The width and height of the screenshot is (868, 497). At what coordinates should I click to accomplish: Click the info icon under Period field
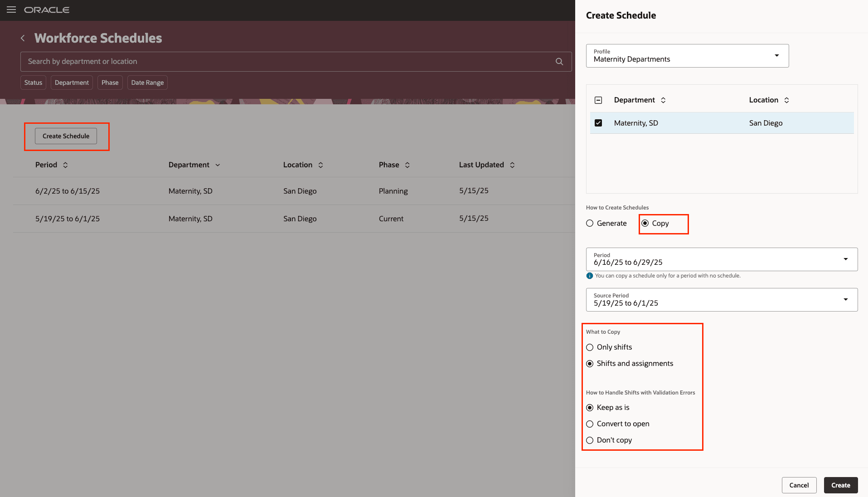click(x=589, y=276)
